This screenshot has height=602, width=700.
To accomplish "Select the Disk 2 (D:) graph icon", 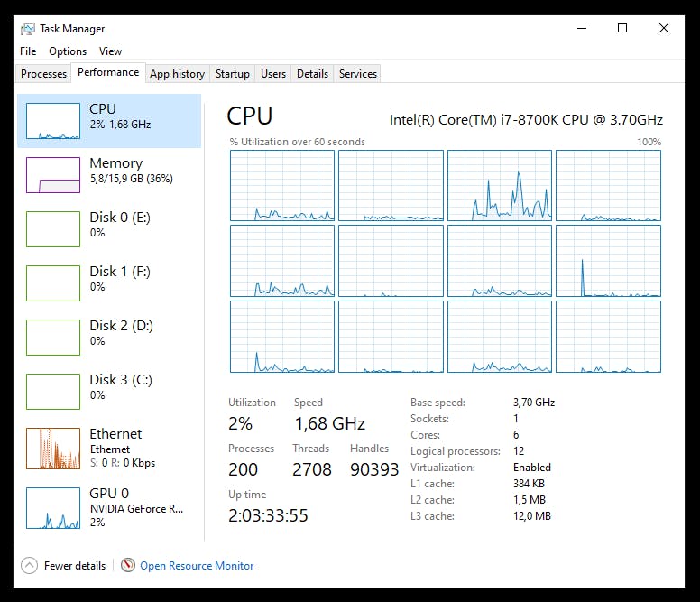I will tap(53, 338).
